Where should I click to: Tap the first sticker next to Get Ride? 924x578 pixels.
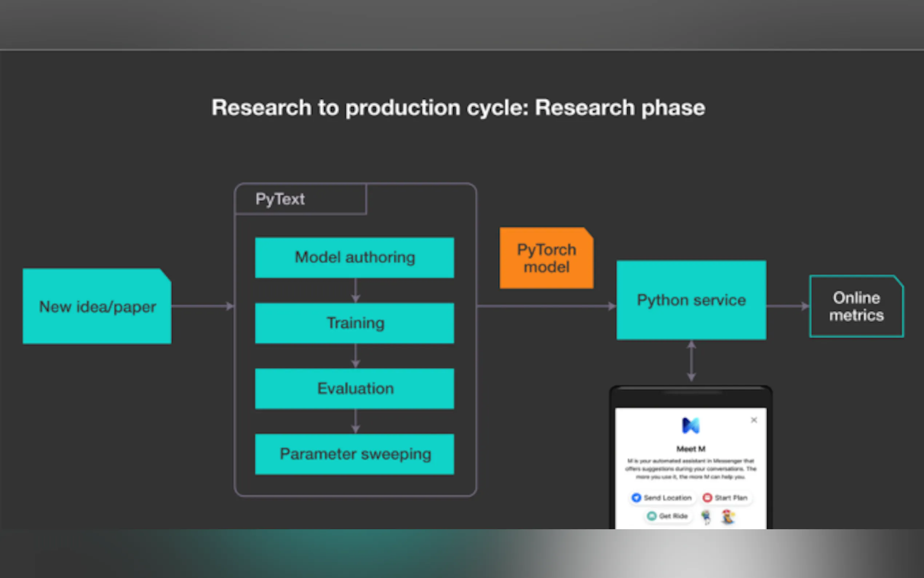[x=706, y=517]
